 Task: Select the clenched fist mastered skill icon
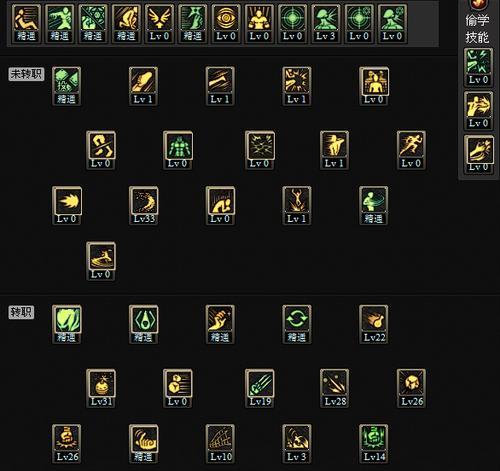[220, 324]
